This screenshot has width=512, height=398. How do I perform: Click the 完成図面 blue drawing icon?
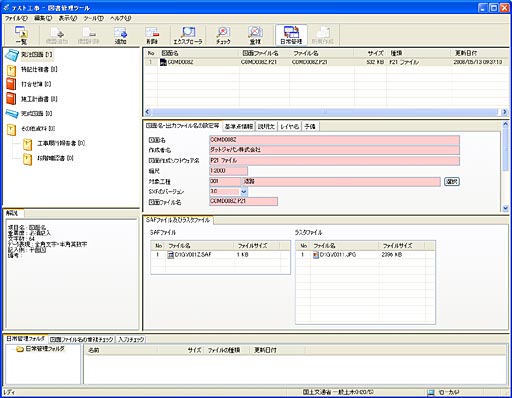pos(12,114)
